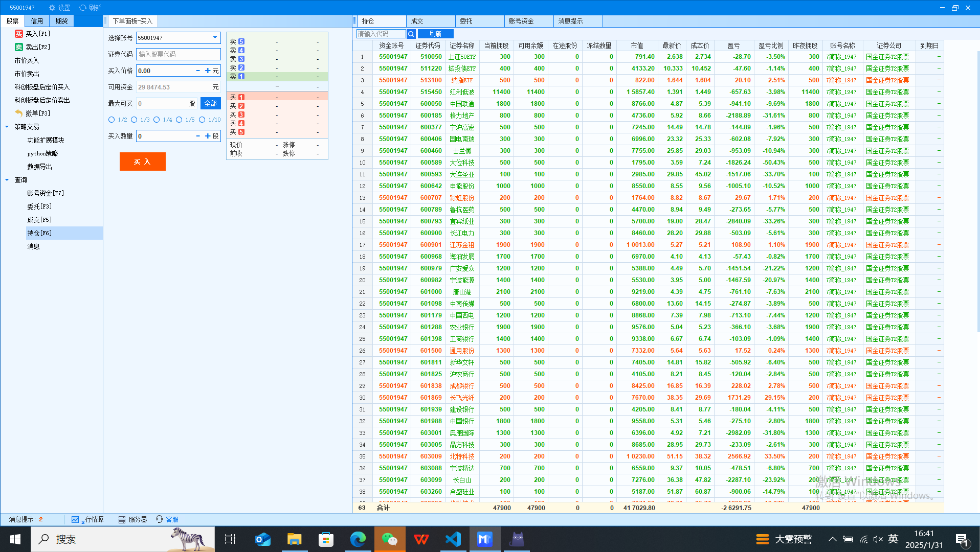Open the 设置 gear icon in title bar
The image size is (980, 552).
(52, 8)
